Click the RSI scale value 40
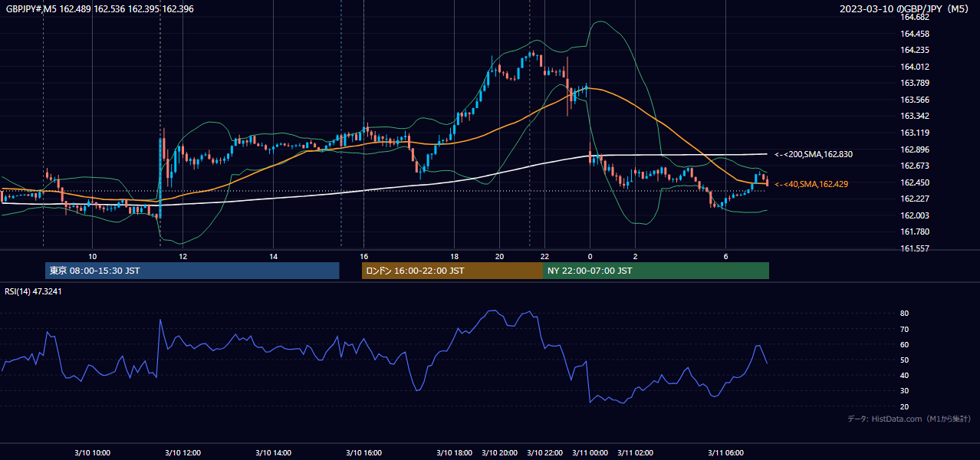 tap(905, 375)
